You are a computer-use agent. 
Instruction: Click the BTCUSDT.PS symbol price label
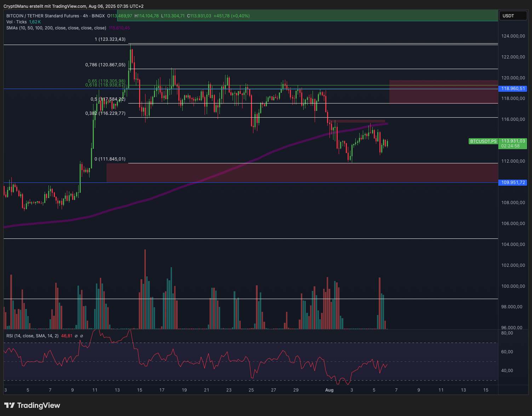coord(483,141)
